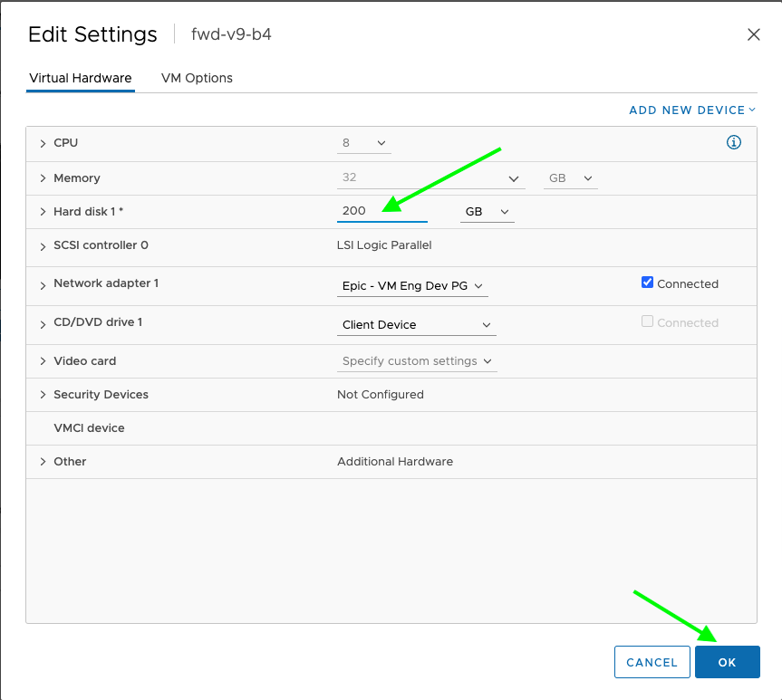Screen dimensions: 782x700
Task: Expand the CPU settings row
Action: coord(43,143)
